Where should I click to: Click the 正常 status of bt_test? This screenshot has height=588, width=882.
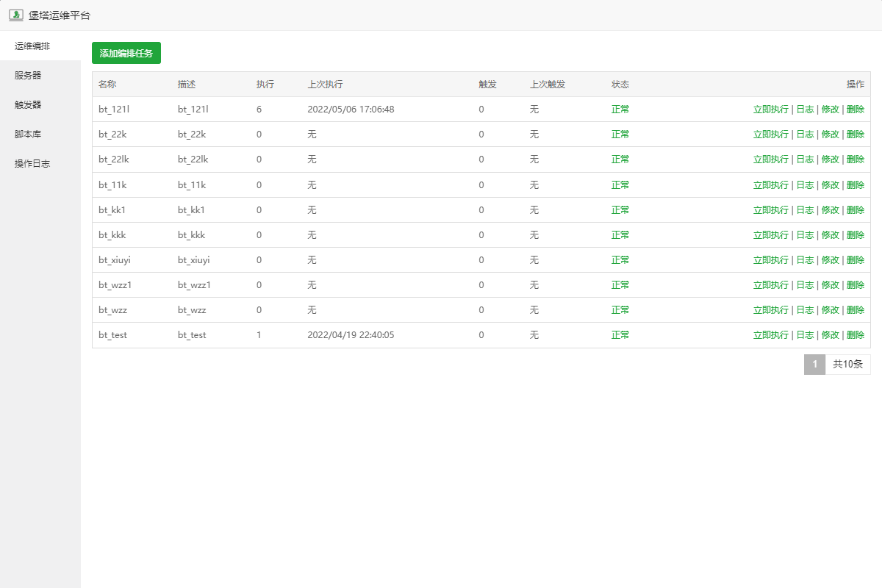coord(620,334)
